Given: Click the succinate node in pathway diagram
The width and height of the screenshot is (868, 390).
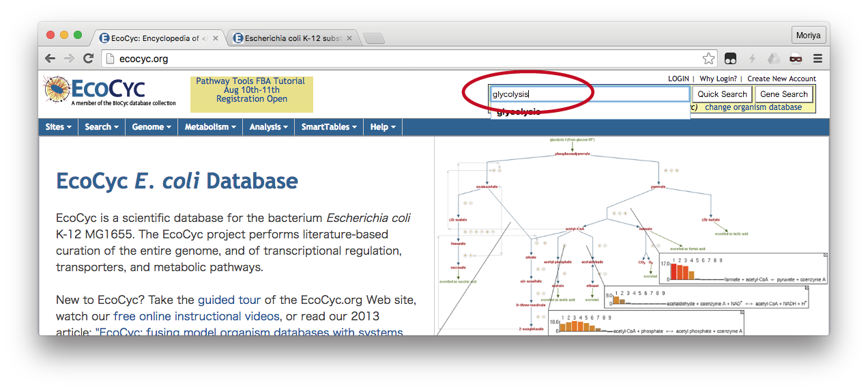Looking at the screenshot, I should pyautogui.click(x=458, y=268).
